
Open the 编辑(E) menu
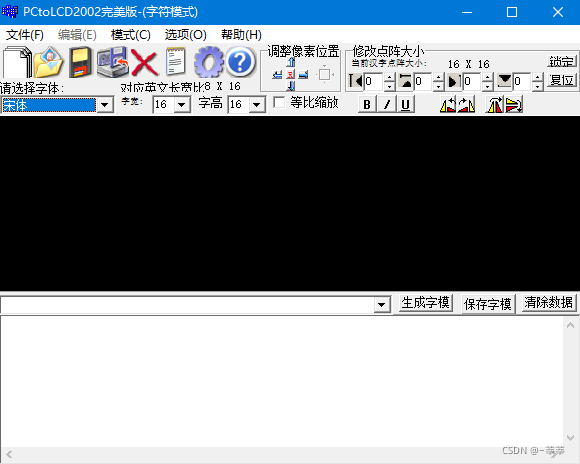[x=77, y=35]
